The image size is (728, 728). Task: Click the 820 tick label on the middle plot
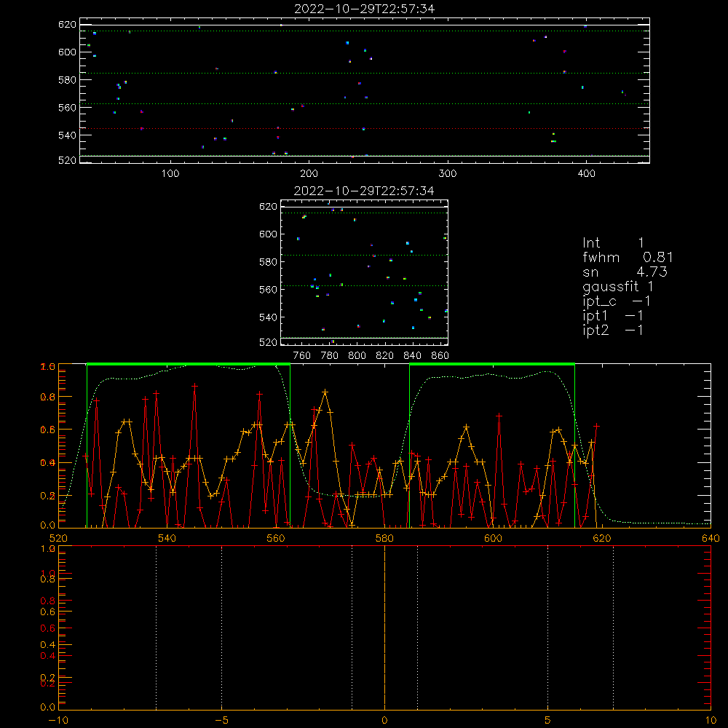tap(385, 356)
